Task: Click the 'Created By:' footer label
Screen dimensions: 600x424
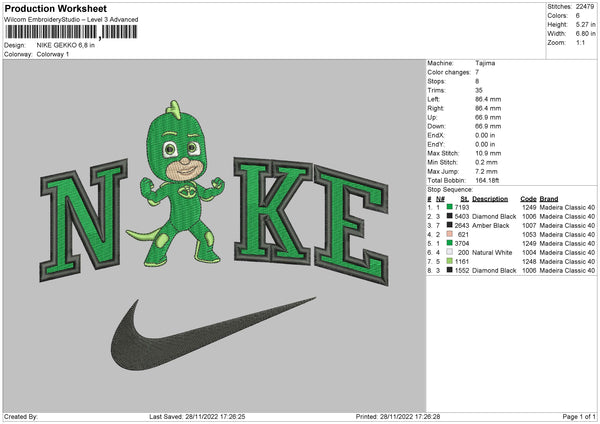Action: point(21,416)
